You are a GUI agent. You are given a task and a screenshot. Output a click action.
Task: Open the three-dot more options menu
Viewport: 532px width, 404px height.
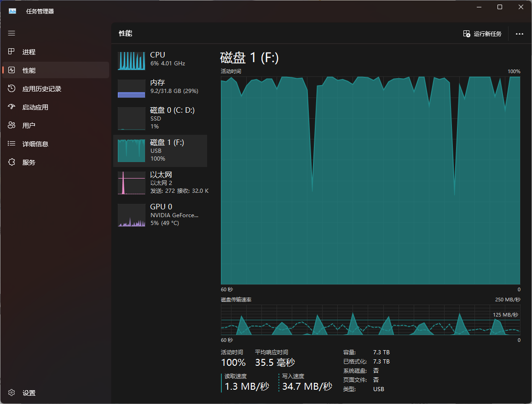click(520, 34)
